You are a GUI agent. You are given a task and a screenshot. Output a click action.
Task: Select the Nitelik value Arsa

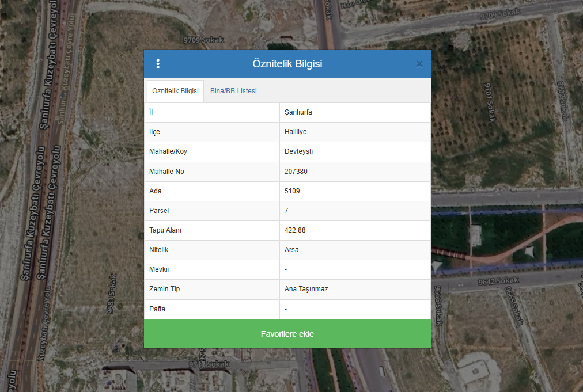click(291, 250)
